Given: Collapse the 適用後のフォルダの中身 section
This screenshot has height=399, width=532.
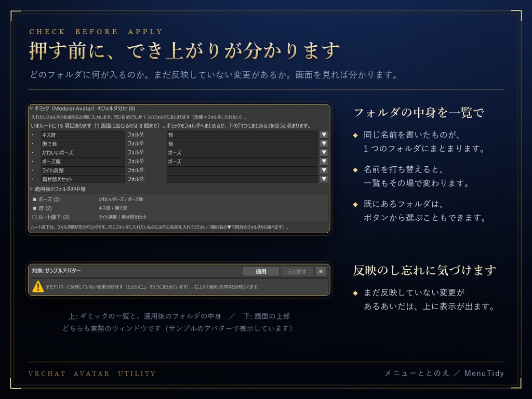Looking at the screenshot, I should 31,189.
